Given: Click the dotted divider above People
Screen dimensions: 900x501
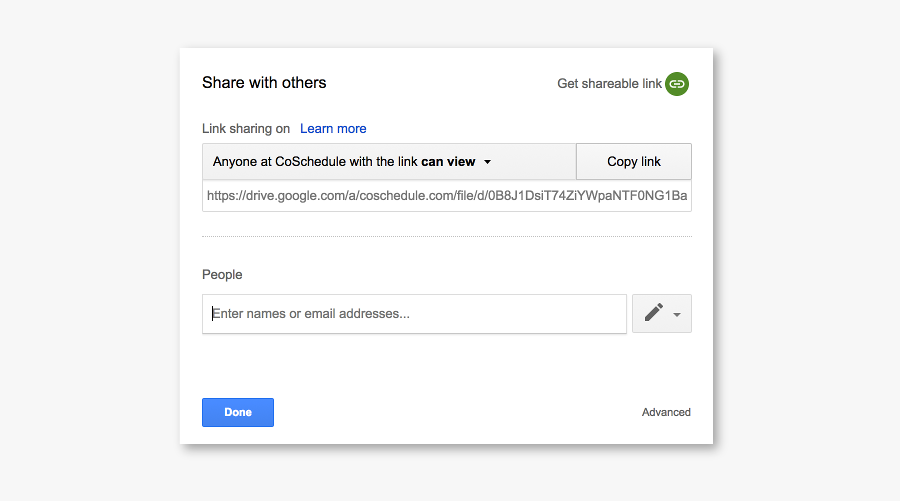Looking at the screenshot, I should [446, 237].
